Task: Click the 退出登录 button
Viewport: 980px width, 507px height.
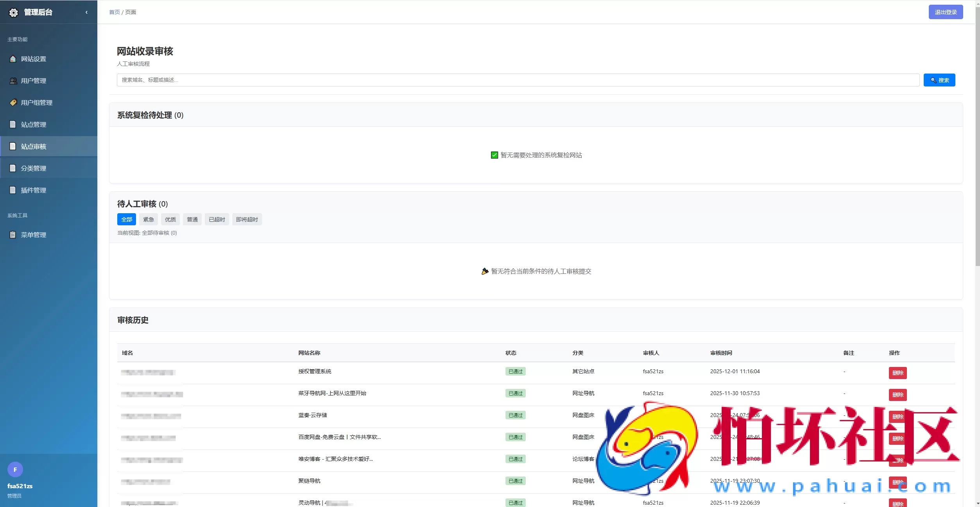Action: [x=945, y=12]
